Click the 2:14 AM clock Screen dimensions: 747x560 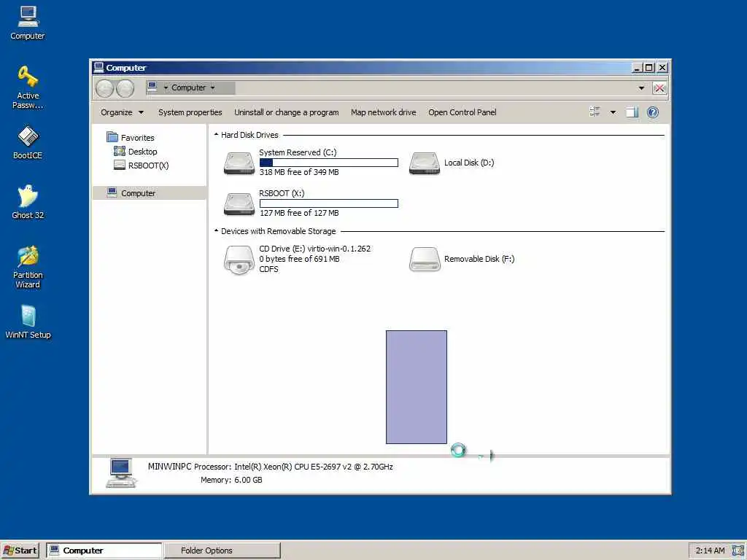point(710,551)
